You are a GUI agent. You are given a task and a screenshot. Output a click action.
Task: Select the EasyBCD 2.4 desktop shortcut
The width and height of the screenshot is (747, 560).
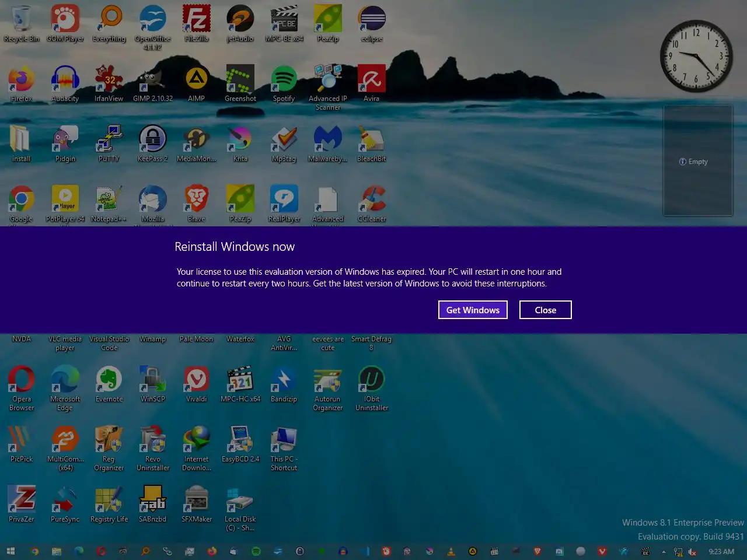pos(240,444)
